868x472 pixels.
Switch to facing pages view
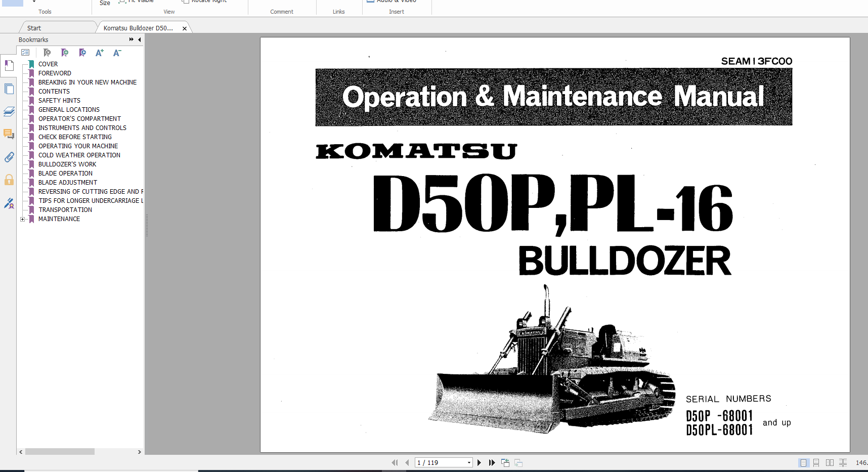(830, 462)
